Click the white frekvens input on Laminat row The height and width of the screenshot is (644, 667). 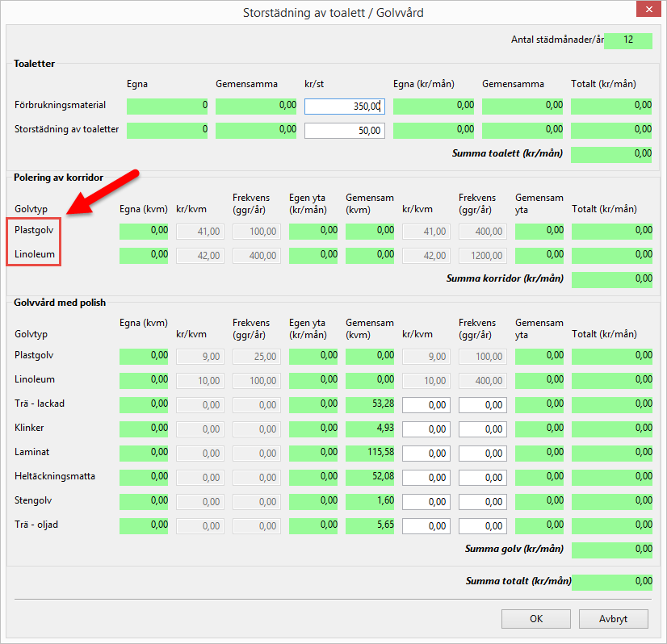[x=482, y=454]
